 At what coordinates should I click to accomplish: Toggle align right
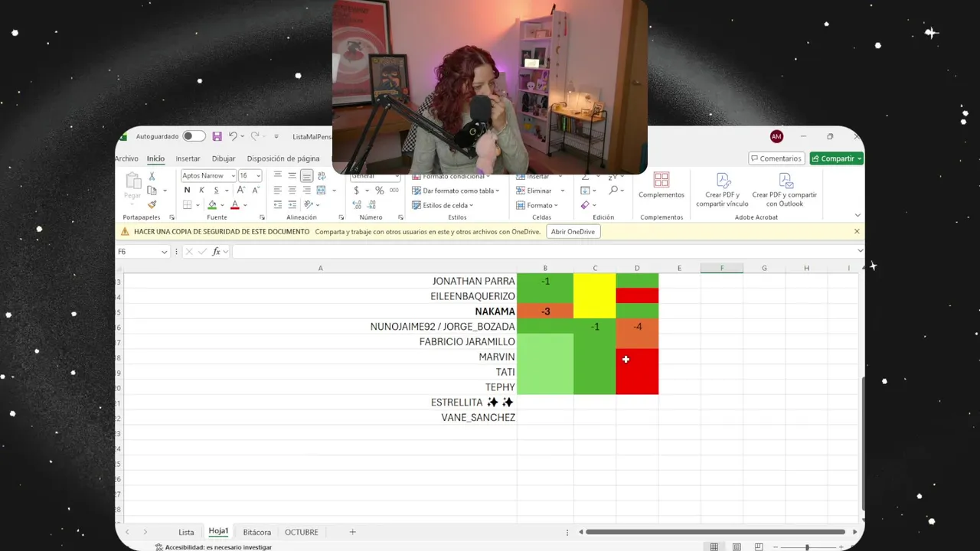pyautogui.click(x=306, y=191)
